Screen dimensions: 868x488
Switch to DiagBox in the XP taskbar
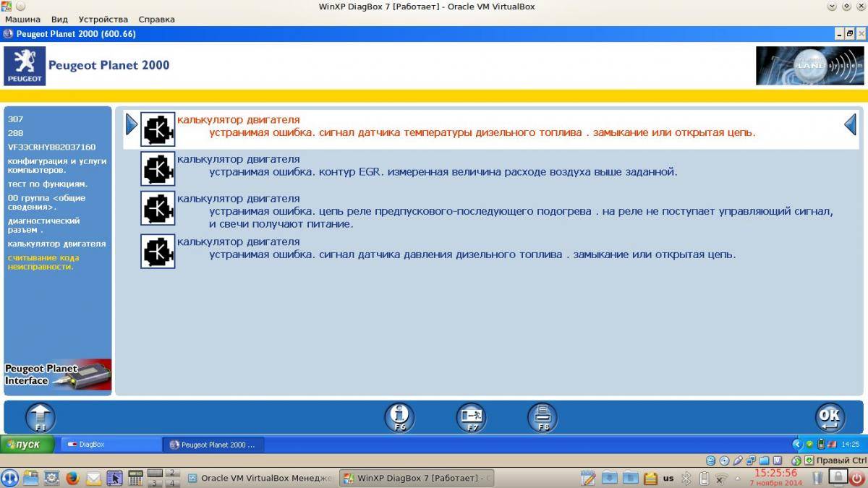(111, 445)
